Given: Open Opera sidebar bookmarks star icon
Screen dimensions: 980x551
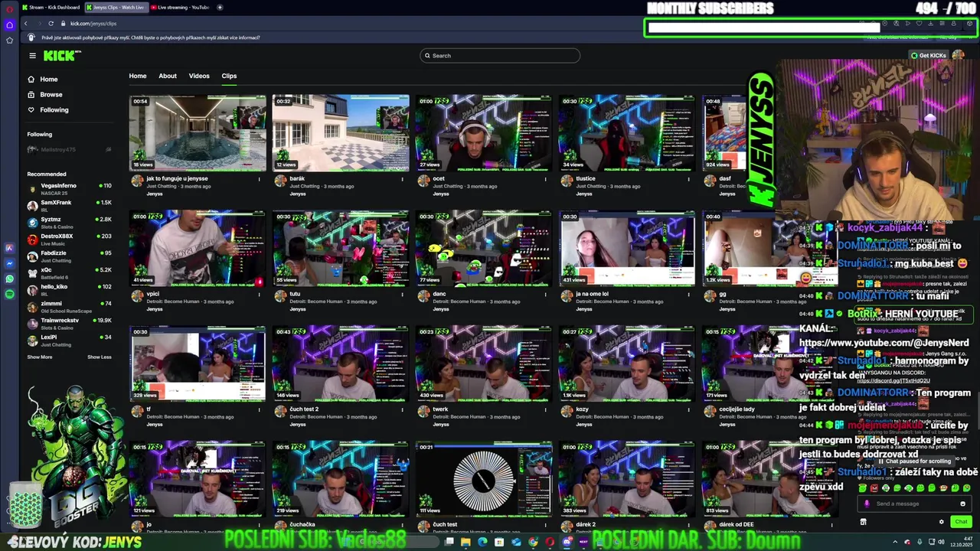Looking at the screenshot, I should pyautogui.click(x=9, y=40).
